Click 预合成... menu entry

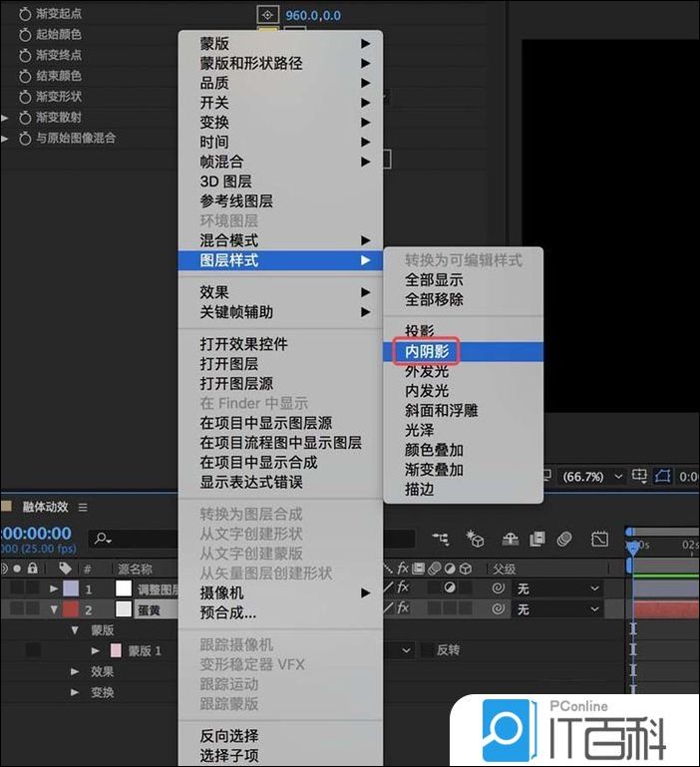[x=280, y=612]
